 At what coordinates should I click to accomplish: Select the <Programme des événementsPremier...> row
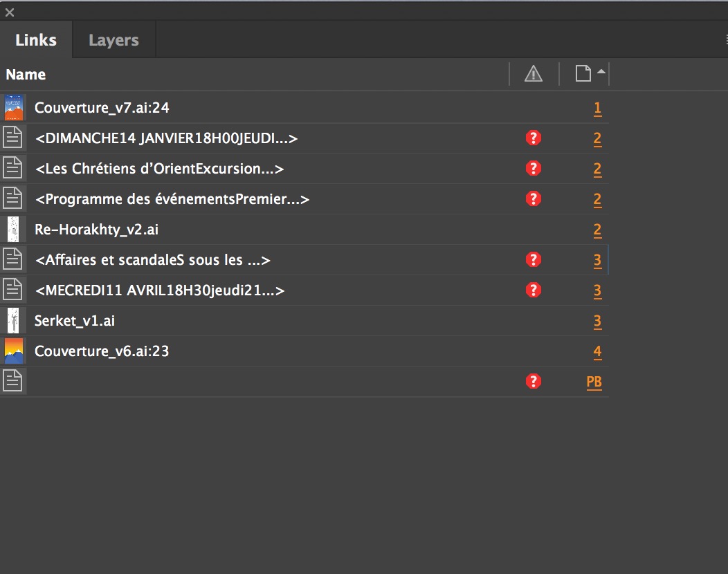pos(304,199)
